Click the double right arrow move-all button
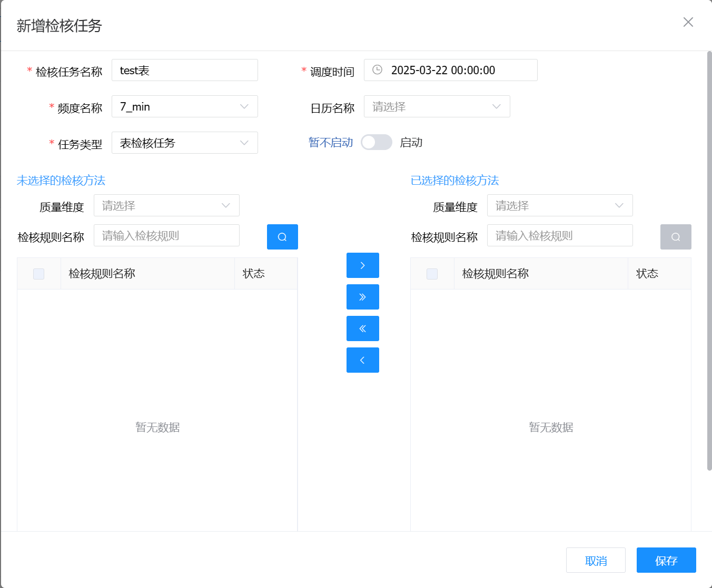Screen dimensions: 712x588 tap(362, 297)
